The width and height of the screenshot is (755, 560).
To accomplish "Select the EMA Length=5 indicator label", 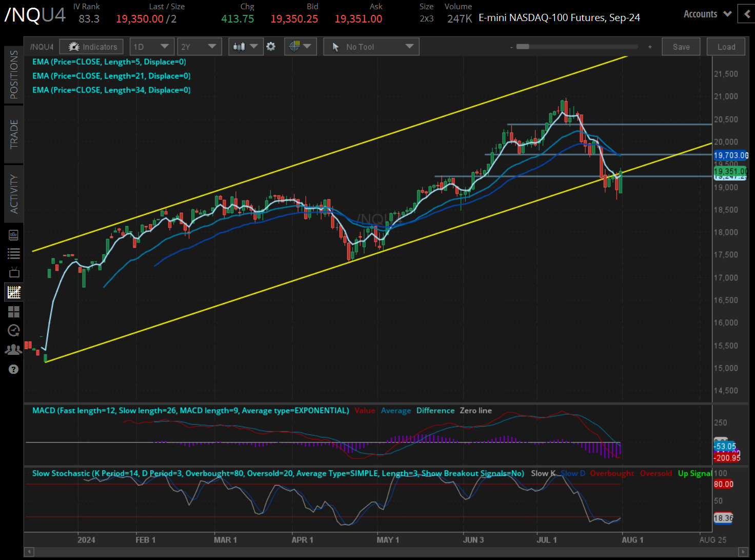I will pyautogui.click(x=109, y=62).
